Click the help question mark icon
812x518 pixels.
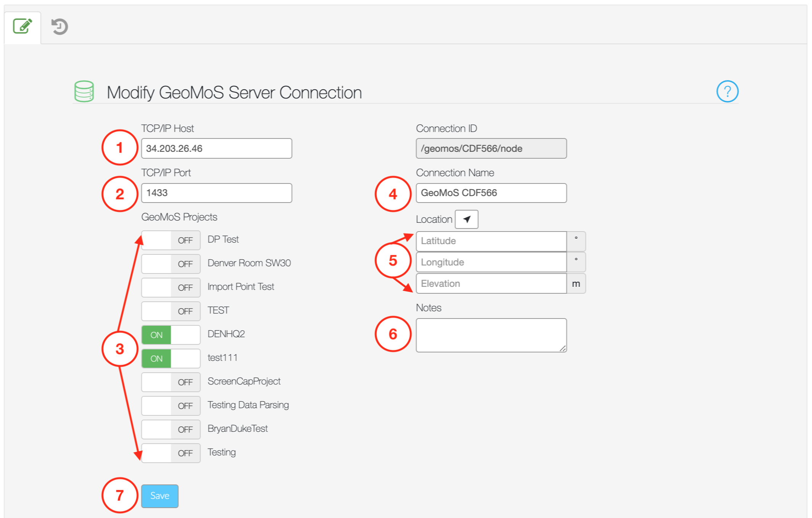tap(727, 92)
